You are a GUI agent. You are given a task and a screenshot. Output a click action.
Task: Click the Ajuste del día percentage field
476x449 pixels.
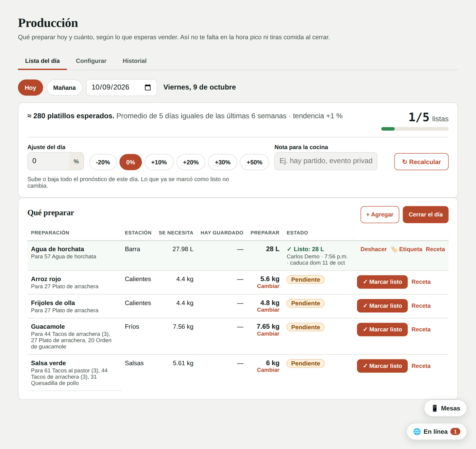click(49, 161)
